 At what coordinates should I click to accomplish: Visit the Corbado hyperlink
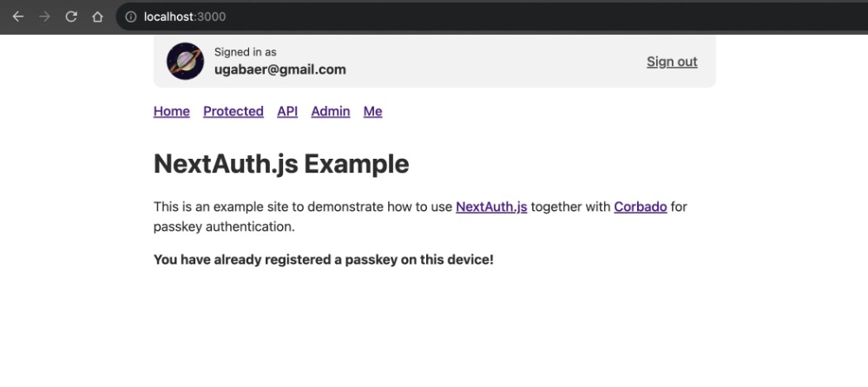(x=641, y=207)
